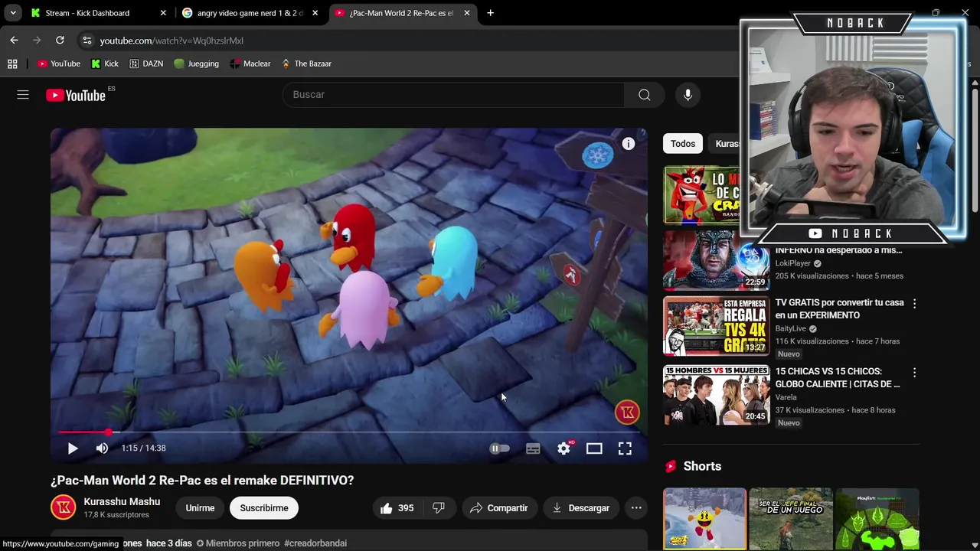980x551 pixels.
Task: Open player settings gear
Action: 564,448
